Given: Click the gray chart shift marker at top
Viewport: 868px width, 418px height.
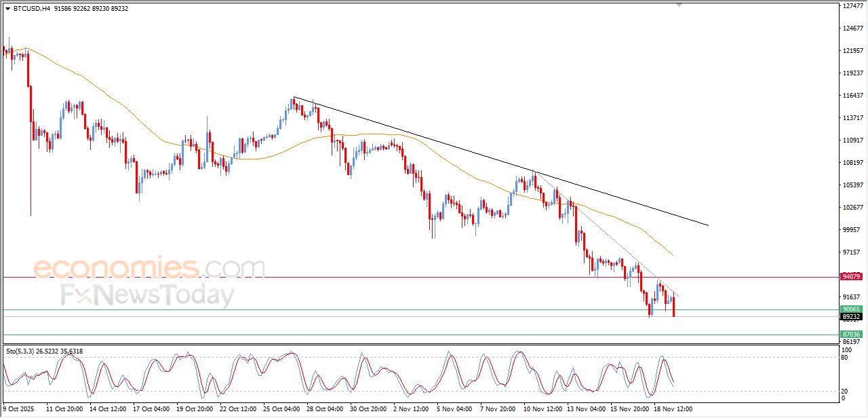Looking at the screenshot, I should tap(679, 5).
